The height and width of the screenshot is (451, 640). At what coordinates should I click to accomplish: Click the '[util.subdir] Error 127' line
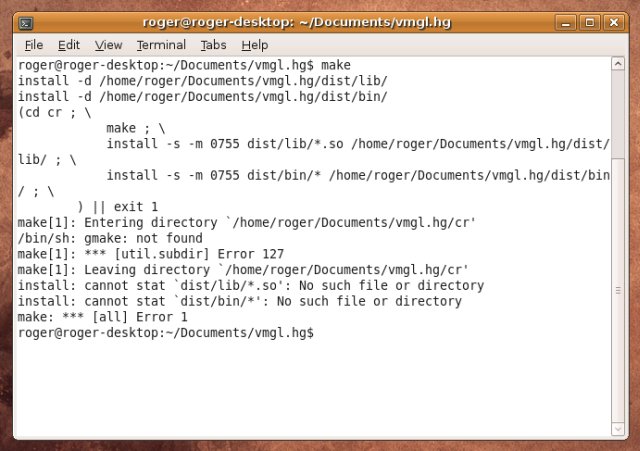coord(151,254)
